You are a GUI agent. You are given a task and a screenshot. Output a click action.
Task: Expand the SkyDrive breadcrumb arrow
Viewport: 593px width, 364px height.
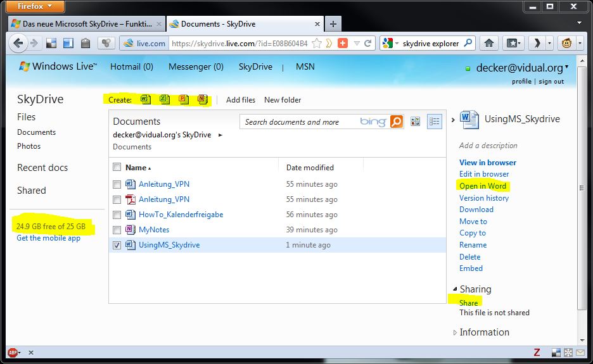click(x=220, y=135)
